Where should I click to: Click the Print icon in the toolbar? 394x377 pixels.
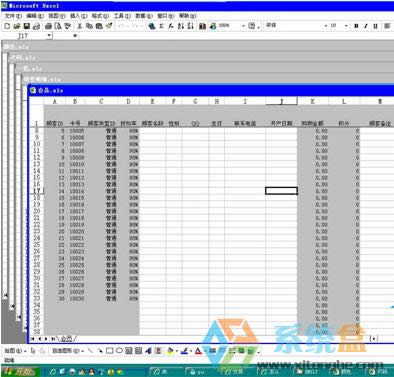pos(48,26)
